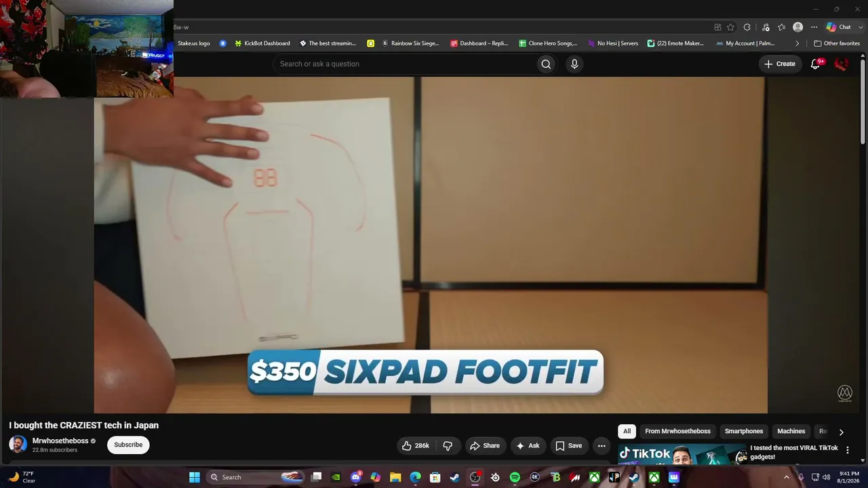Image resolution: width=868 pixels, height=488 pixels.
Task: Open the clock showing 9:41 PM
Action: click(x=849, y=477)
